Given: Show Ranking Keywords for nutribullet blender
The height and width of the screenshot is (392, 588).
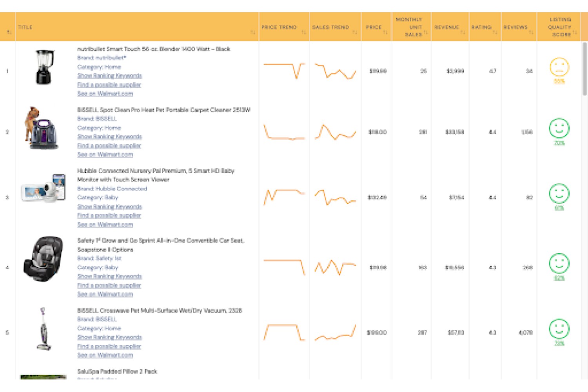Looking at the screenshot, I should pyautogui.click(x=110, y=76).
